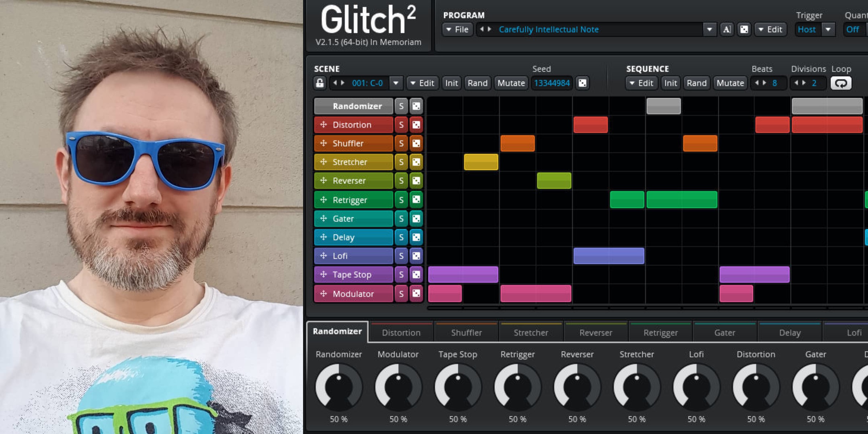Randomize the Stretcher effect with its dice icon
The image size is (868, 434).
(416, 162)
